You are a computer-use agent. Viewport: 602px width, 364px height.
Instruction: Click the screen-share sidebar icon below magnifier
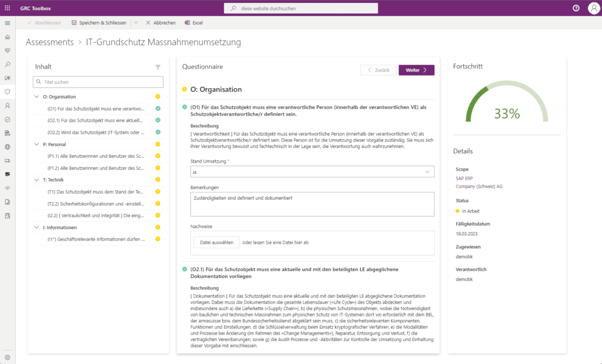(x=7, y=78)
